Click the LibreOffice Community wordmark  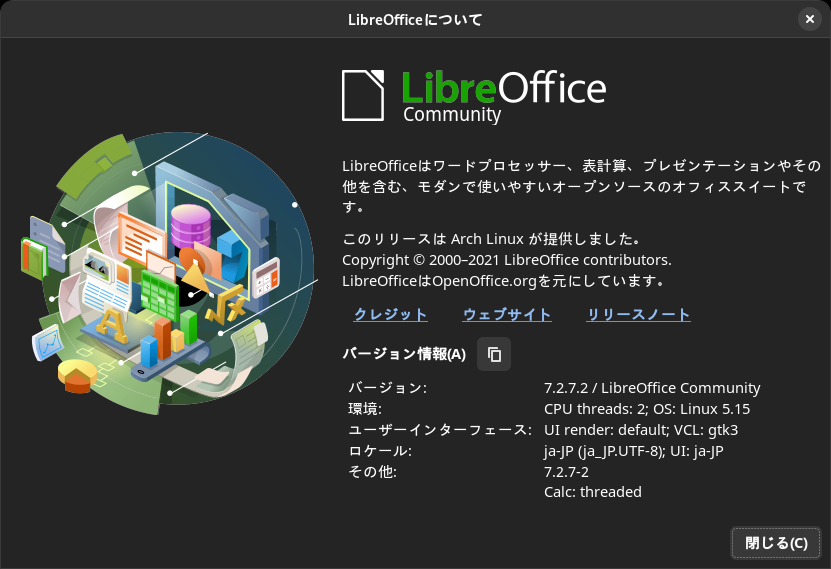[x=503, y=97]
